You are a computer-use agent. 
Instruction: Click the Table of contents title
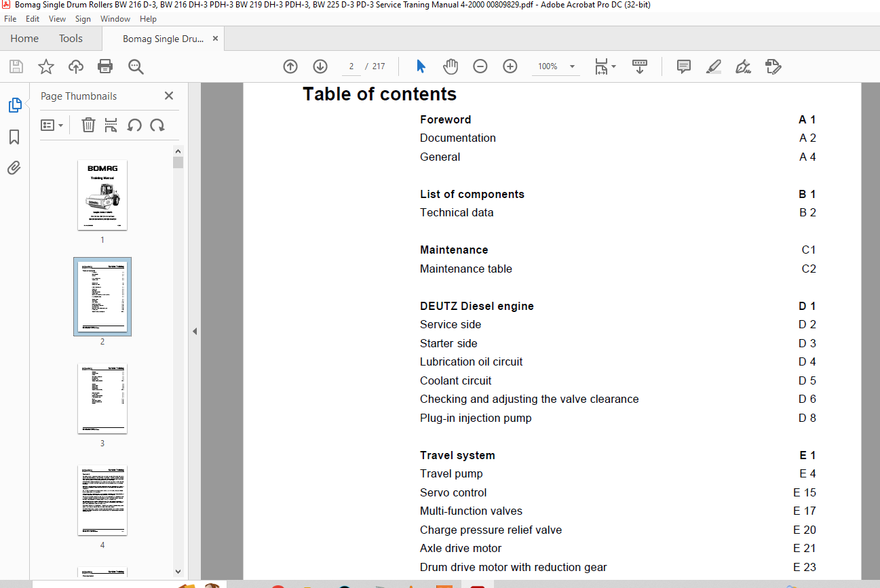coord(379,94)
